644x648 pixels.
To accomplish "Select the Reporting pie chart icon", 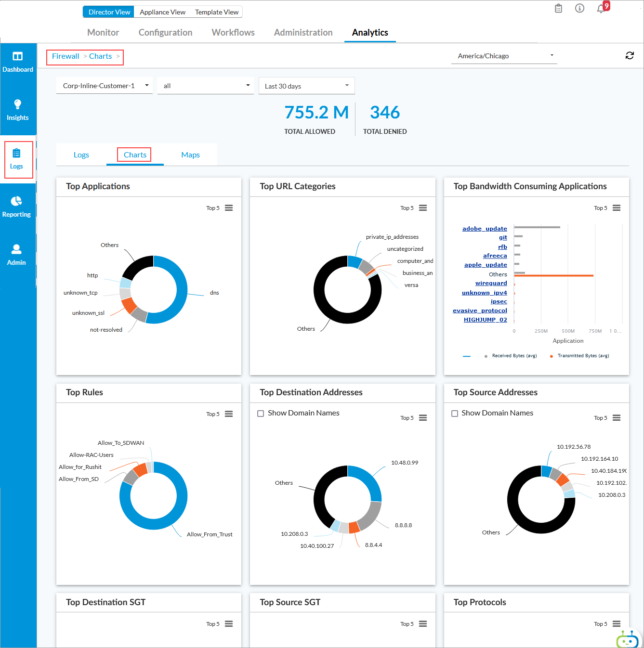I will (16, 201).
